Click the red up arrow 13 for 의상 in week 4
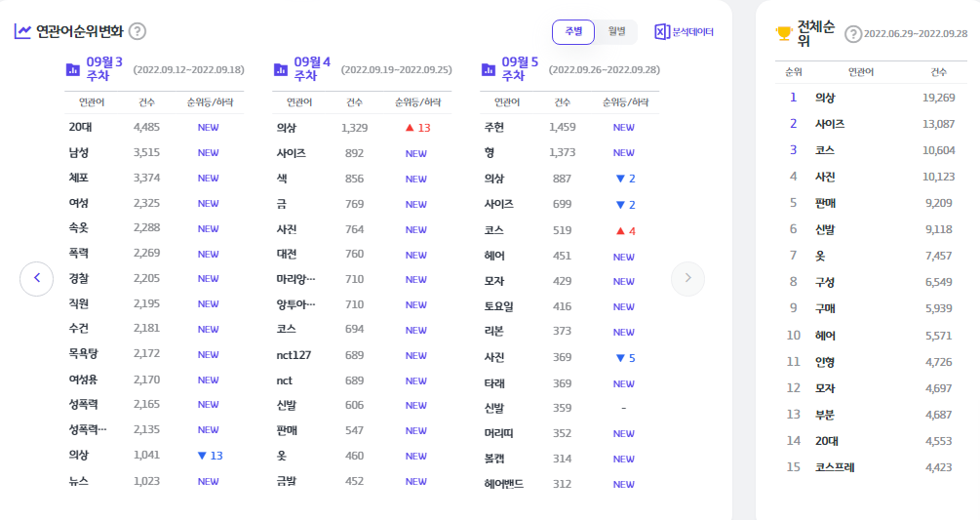Screen dimensions: 980x520 [417, 128]
